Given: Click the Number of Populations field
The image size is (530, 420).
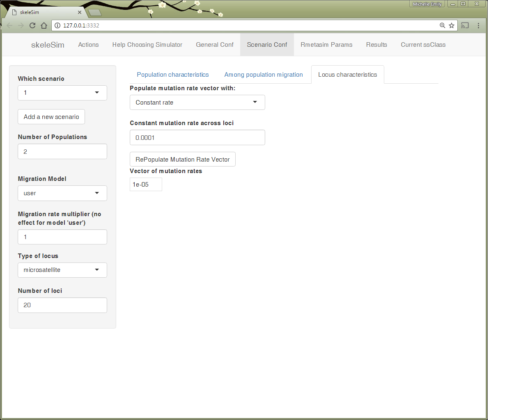Looking at the screenshot, I should click(x=62, y=151).
